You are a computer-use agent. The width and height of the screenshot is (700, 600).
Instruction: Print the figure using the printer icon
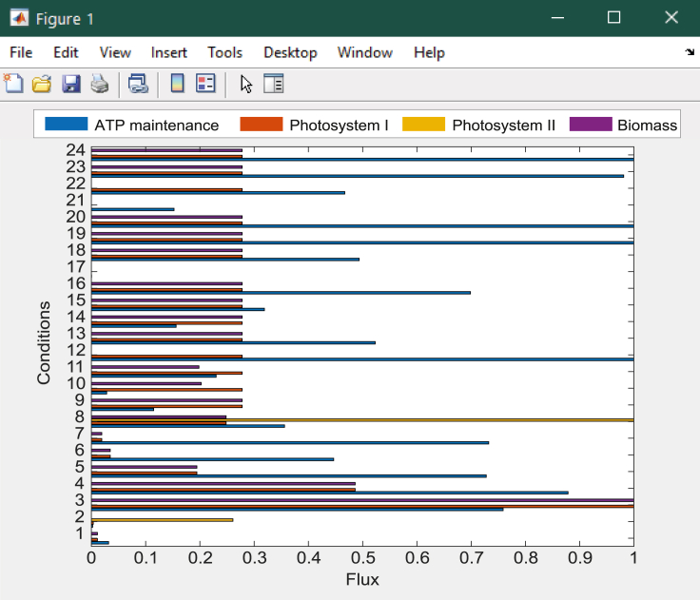99,84
